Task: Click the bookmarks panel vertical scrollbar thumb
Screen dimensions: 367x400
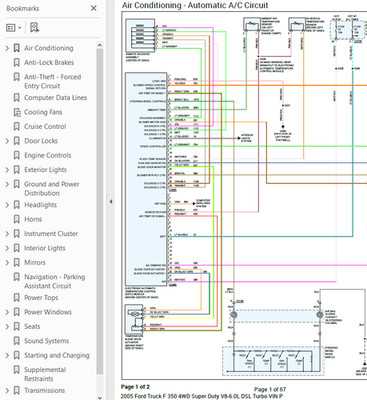Action: click(100, 211)
